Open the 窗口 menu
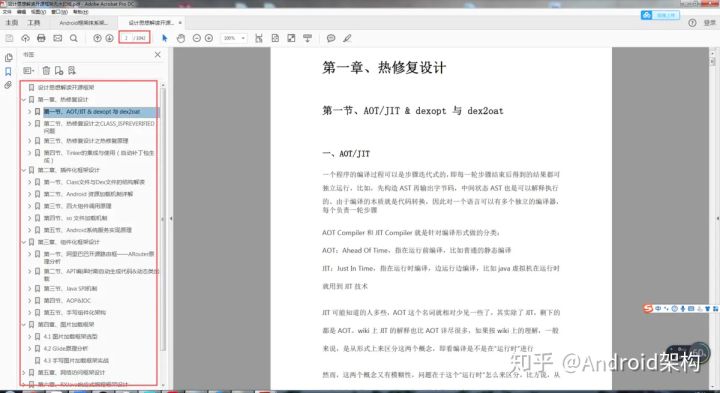 59,11
